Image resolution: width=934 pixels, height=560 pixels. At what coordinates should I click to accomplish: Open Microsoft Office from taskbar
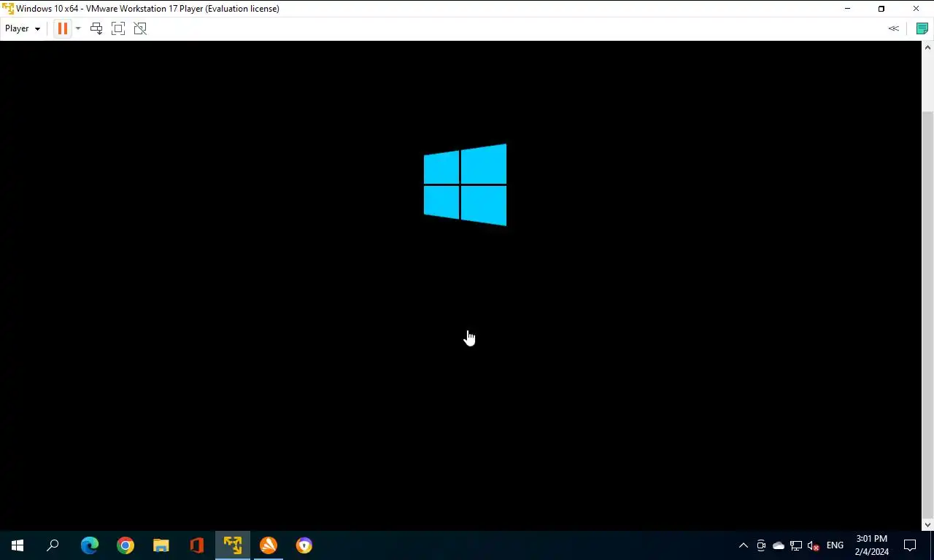pyautogui.click(x=197, y=545)
